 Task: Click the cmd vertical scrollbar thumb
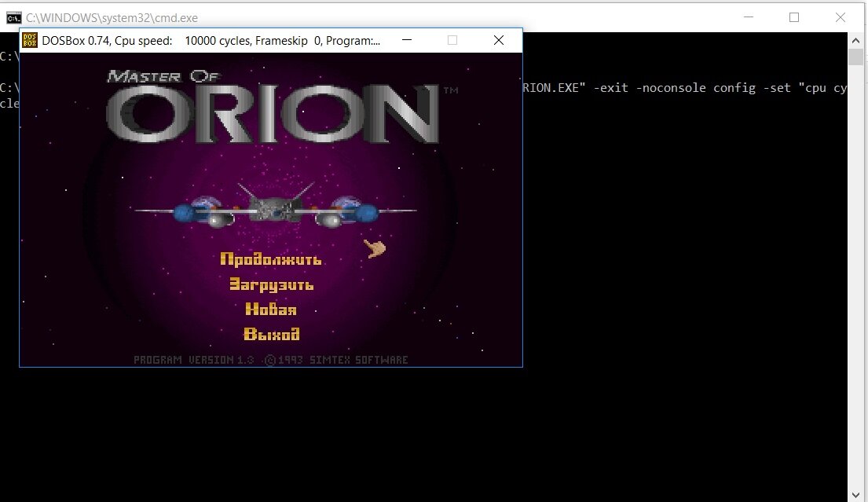(855, 57)
